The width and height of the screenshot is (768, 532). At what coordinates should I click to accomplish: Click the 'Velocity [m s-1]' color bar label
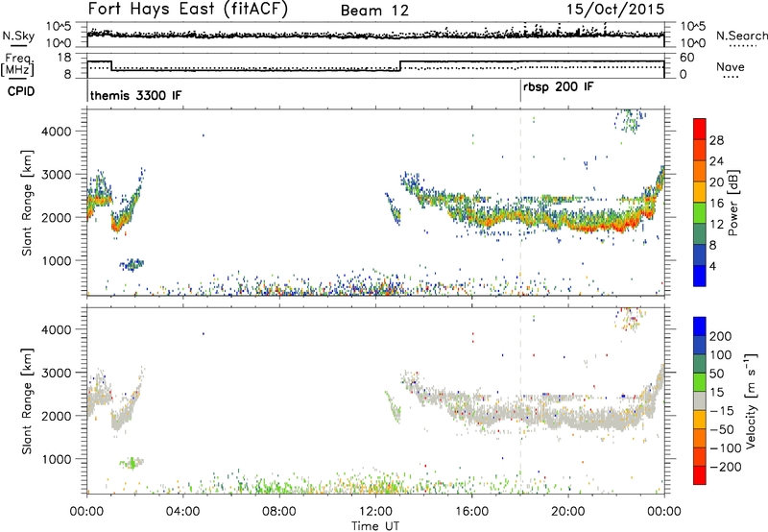(751, 400)
